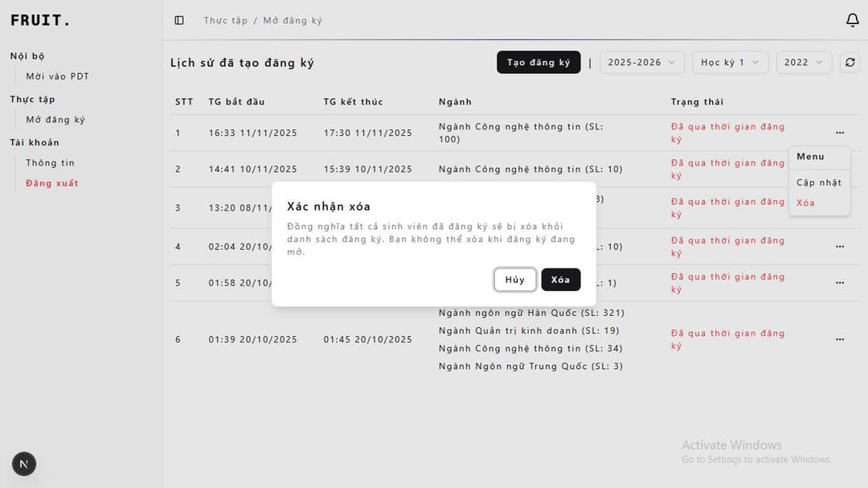Open the notifications bell
This screenshot has height=488, width=868.
coord(852,20)
